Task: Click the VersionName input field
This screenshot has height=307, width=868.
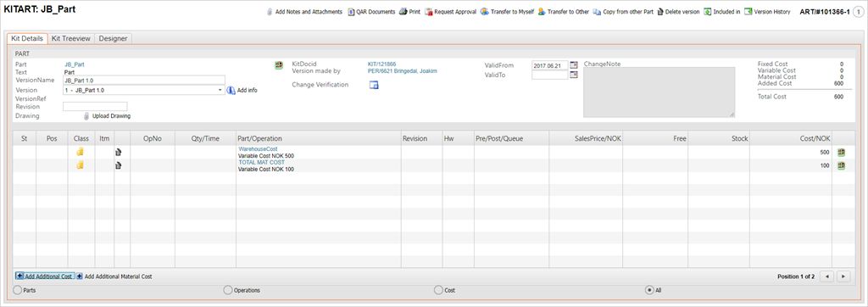Action: point(144,80)
